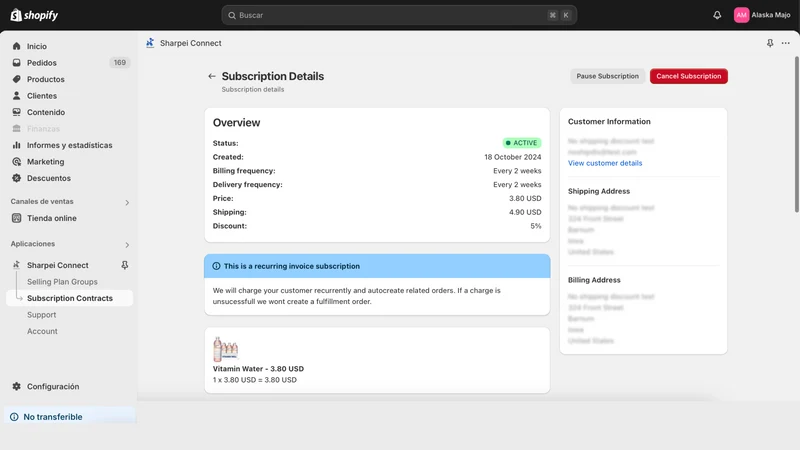Open the three-dot more actions menu

click(786, 43)
